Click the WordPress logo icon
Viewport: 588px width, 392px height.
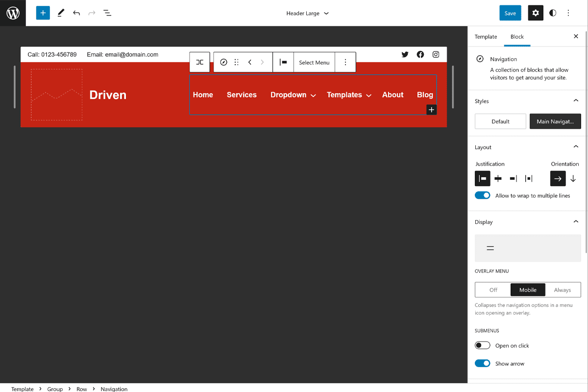coord(13,13)
